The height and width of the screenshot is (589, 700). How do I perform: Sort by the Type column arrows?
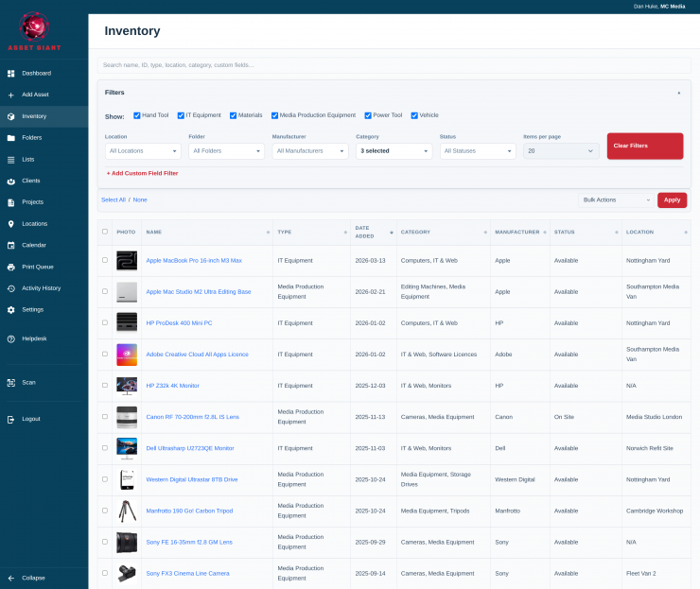[345, 232]
